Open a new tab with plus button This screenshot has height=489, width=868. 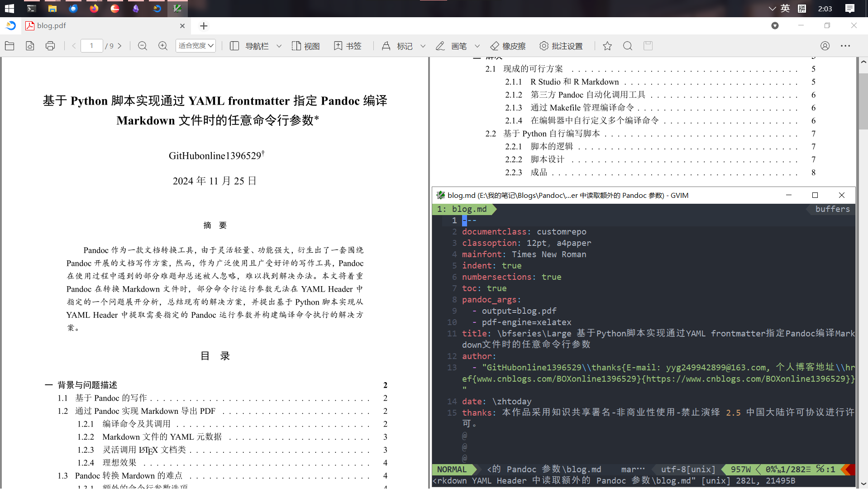coord(204,26)
